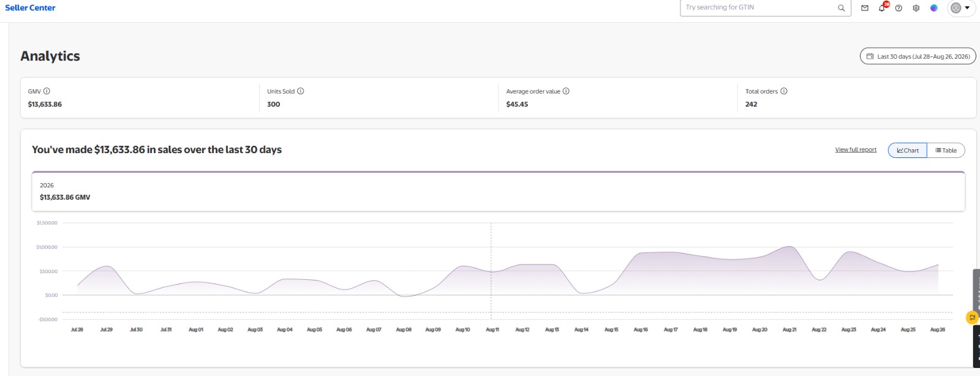The width and height of the screenshot is (980, 376).
Task: Click the -$500.00 y-axis label
Action: tap(47, 319)
